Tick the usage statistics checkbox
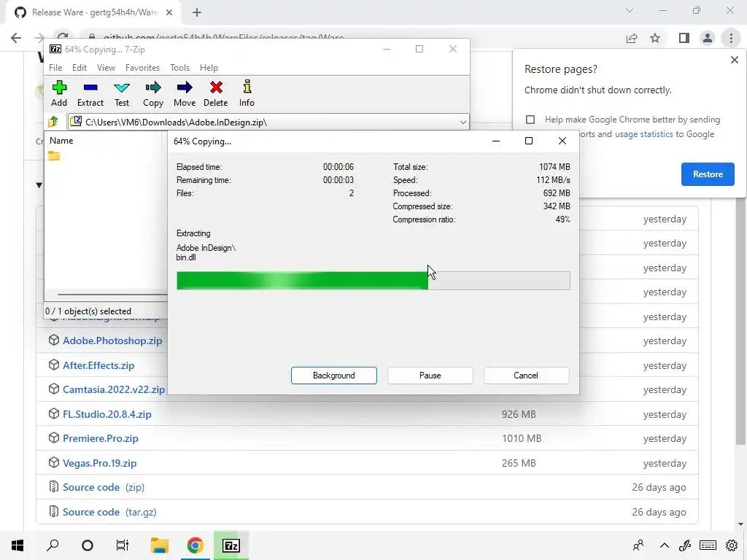 tap(530, 120)
